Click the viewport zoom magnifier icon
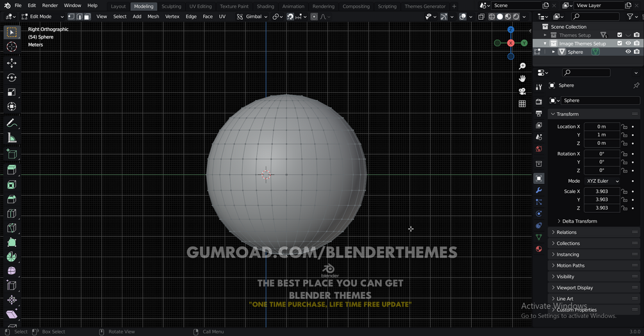644x336 pixels. click(522, 66)
